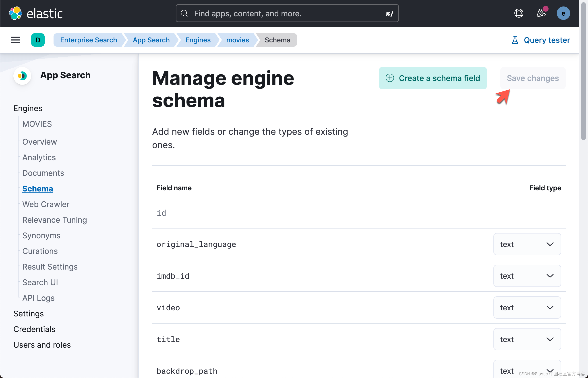Open the help menu lifebuoy icon
588x378 pixels.
click(x=519, y=13)
